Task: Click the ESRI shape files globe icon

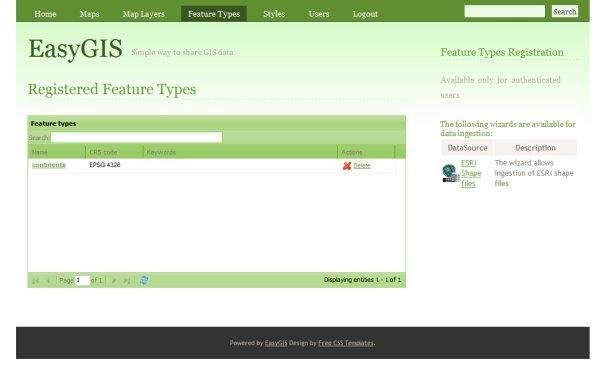Action: (x=450, y=173)
